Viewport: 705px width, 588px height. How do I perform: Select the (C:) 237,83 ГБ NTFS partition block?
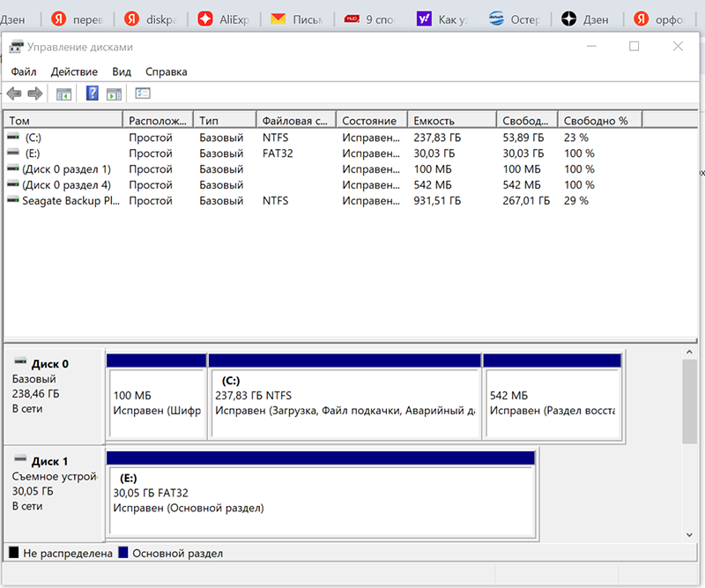(345, 397)
